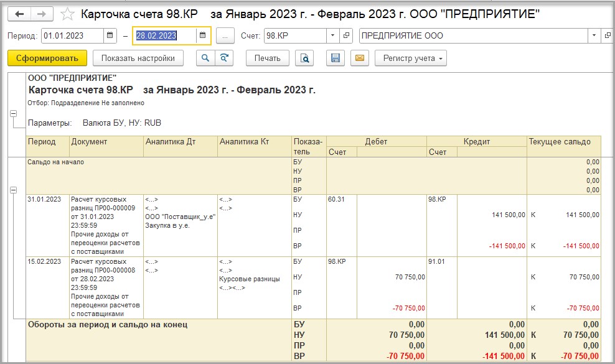The height and width of the screenshot is (364, 615).
Task: Save report using the floppy disk icon
Action: pyautogui.click(x=336, y=58)
